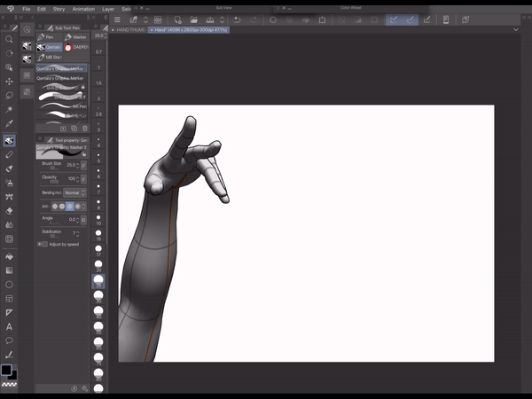
Task: Select the Lasso selection tool
Action: [9, 96]
